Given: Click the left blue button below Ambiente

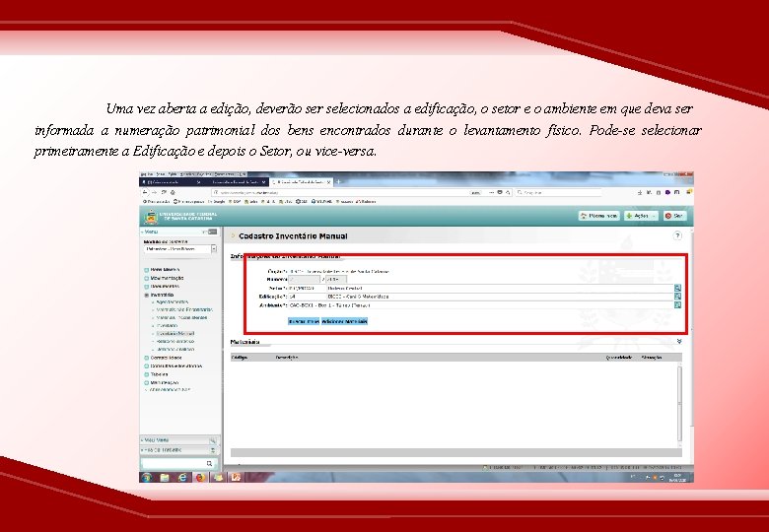Looking at the screenshot, I should [x=304, y=321].
